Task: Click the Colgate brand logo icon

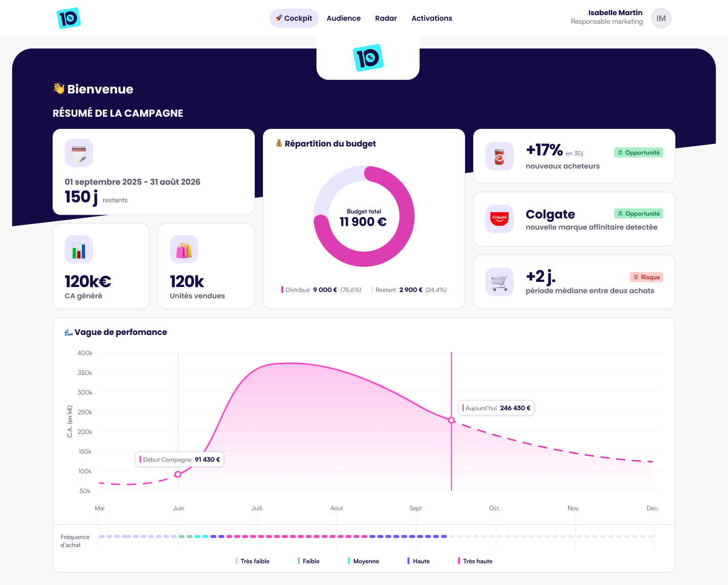Action: click(x=499, y=219)
